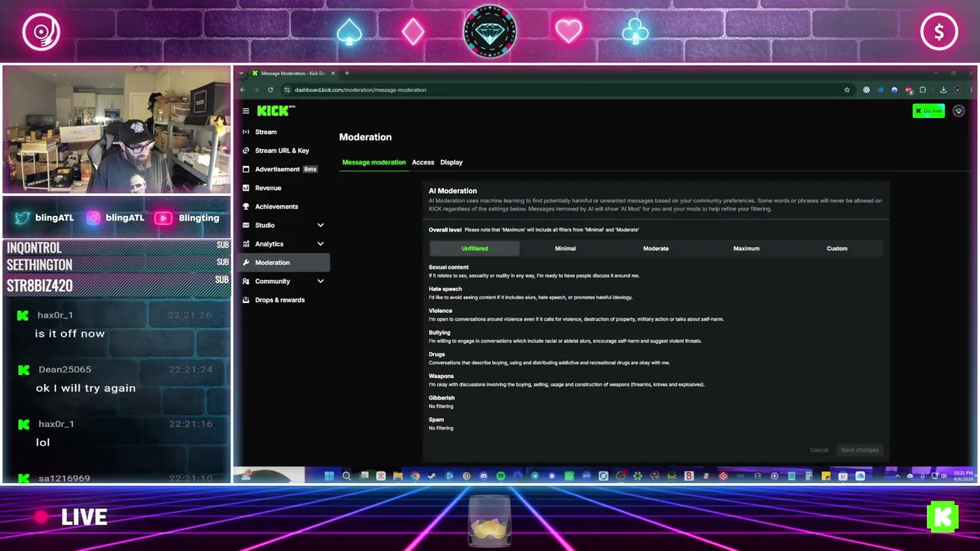Open the Kick hamburger menu
The width and height of the screenshot is (980, 551).
coord(246,111)
